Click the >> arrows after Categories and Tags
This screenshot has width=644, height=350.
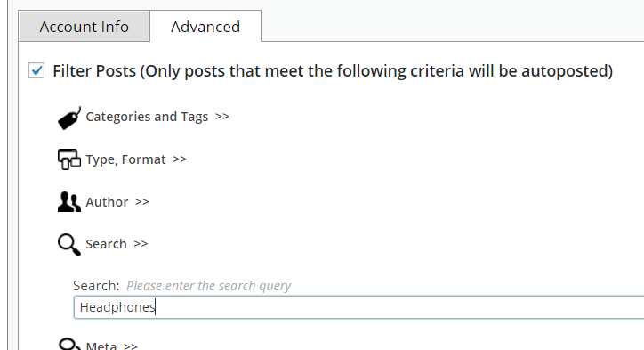tap(222, 117)
